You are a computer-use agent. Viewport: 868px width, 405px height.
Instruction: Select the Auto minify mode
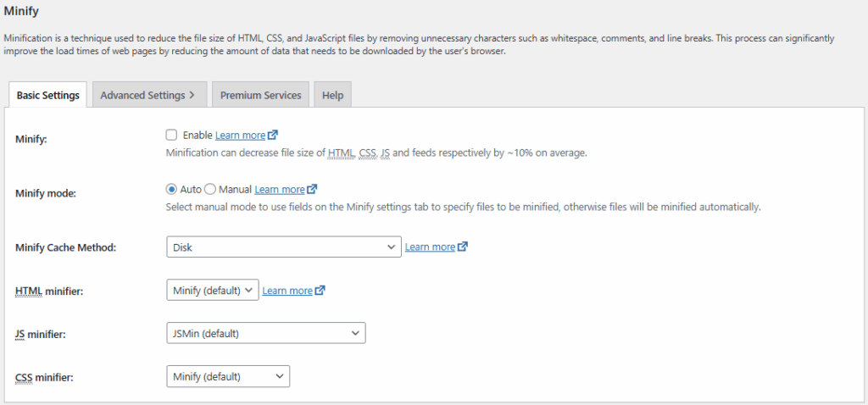pyautogui.click(x=172, y=190)
